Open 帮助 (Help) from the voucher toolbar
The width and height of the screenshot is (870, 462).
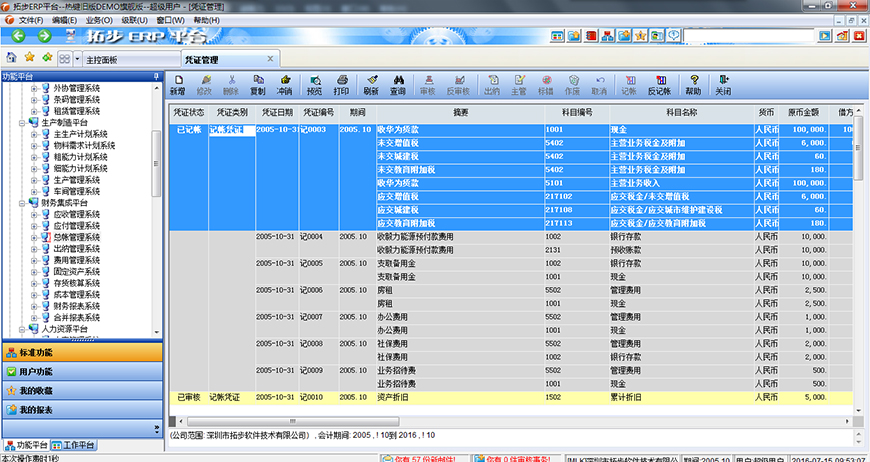click(693, 84)
